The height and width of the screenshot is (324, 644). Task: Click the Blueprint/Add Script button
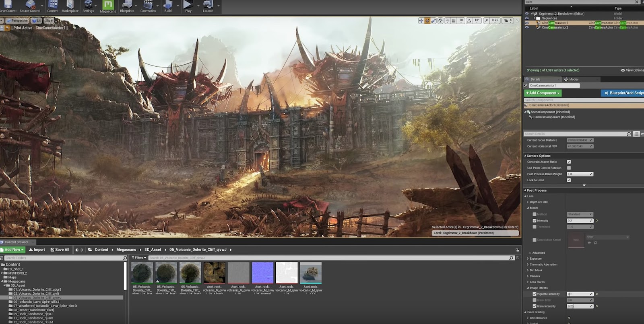pyautogui.click(x=623, y=93)
